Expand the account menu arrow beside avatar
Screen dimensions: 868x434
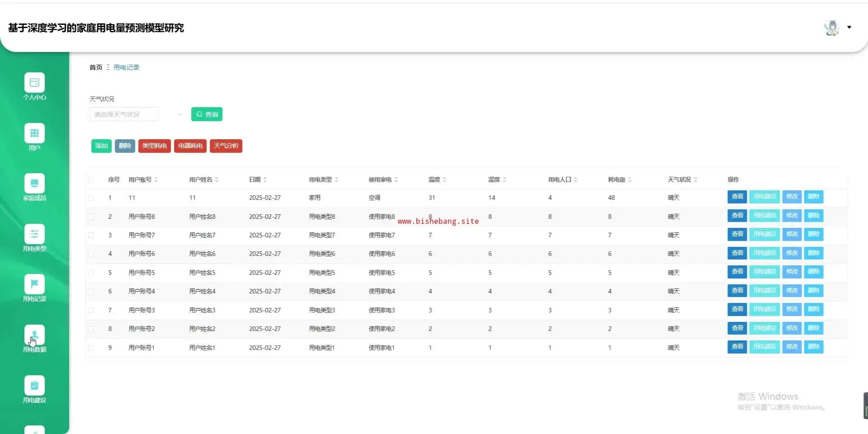tap(849, 28)
